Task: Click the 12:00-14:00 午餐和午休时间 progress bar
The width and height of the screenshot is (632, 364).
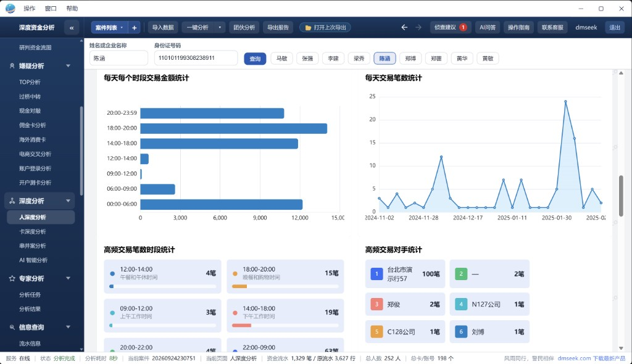Action: [x=162, y=286]
